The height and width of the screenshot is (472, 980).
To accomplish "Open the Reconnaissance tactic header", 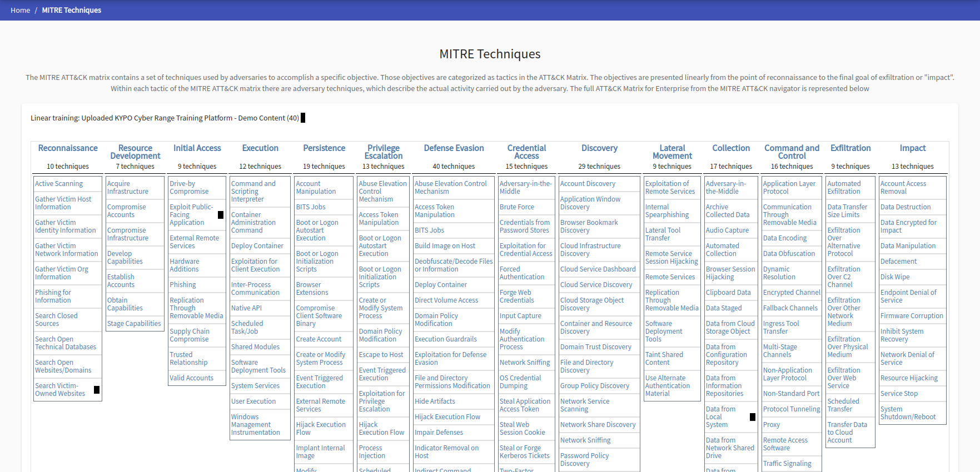I will [68, 148].
